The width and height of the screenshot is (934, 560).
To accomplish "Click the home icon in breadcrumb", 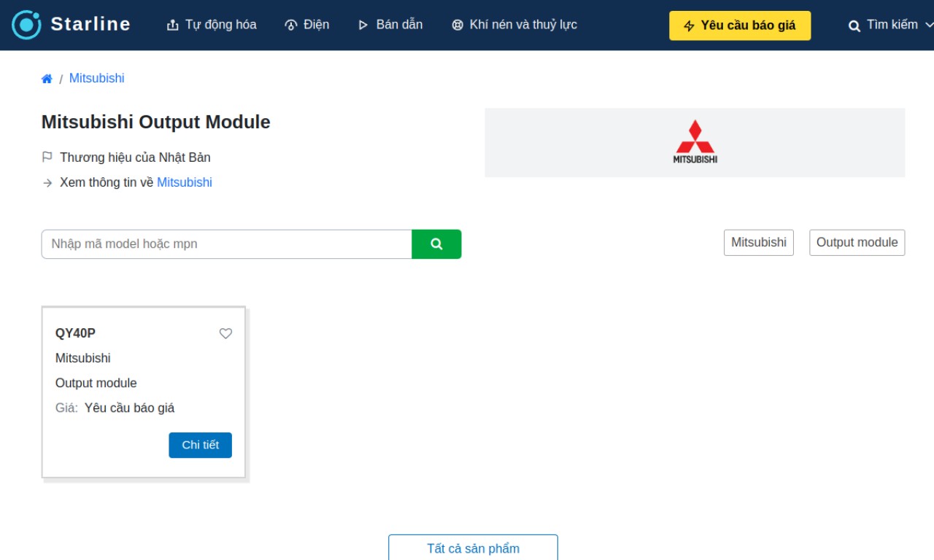I will [47, 79].
